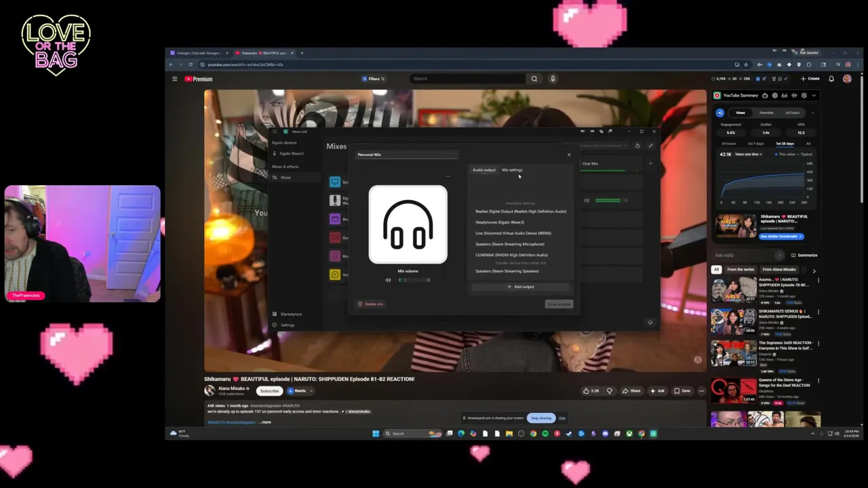Click the red Game channel icon
Screen dimensions: 868x488
(335, 237)
